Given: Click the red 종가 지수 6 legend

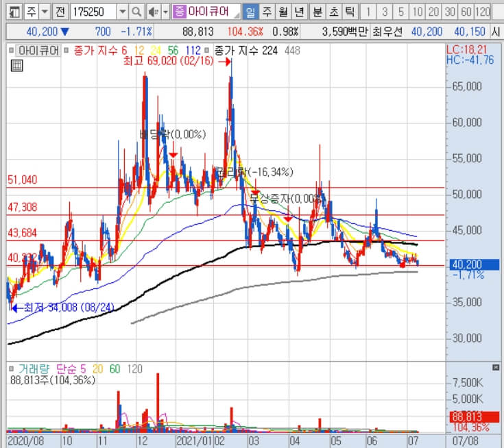Looking at the screenshot, I should click(x=100, y=51).
